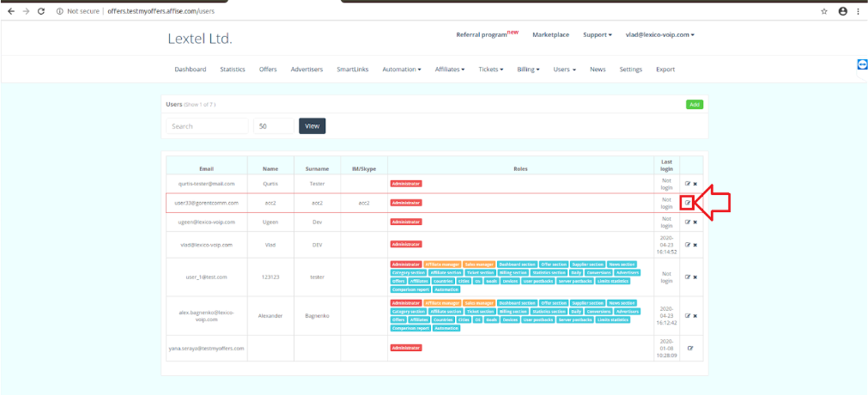Edit the yana.serayo@testmyoffers.com user
Image resolution: width=868 pixels, height=395 pixels.
[690, 348]
